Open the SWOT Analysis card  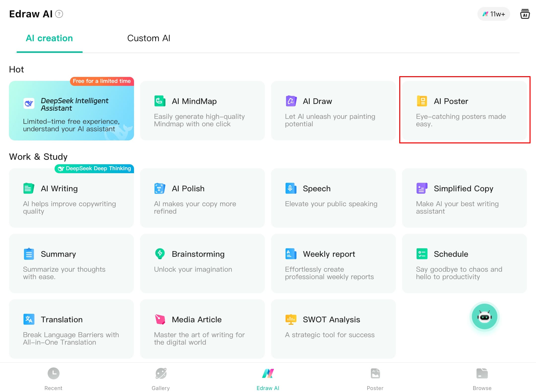coord(333,329)
